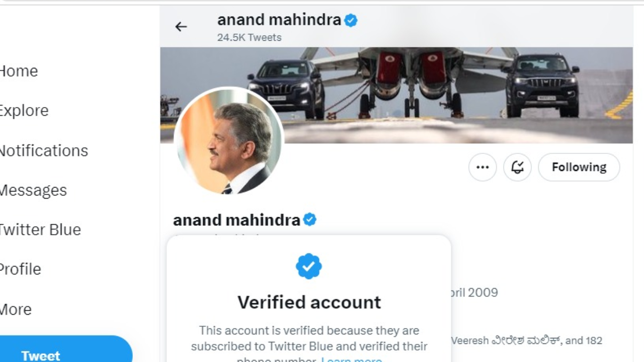644x362 pixels.
Task: Open the three-dot more options button
Action: click(482, 167)
